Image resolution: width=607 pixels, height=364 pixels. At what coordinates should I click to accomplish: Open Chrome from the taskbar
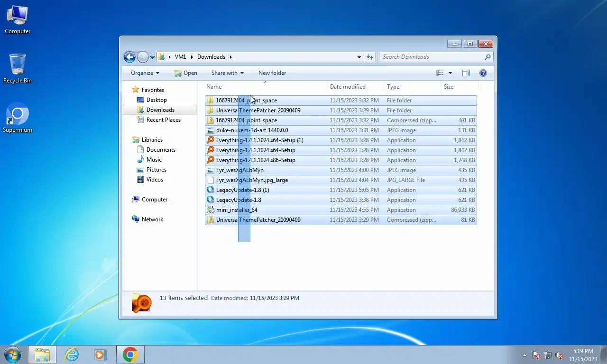pyautogui.click(x=130, y=355)
